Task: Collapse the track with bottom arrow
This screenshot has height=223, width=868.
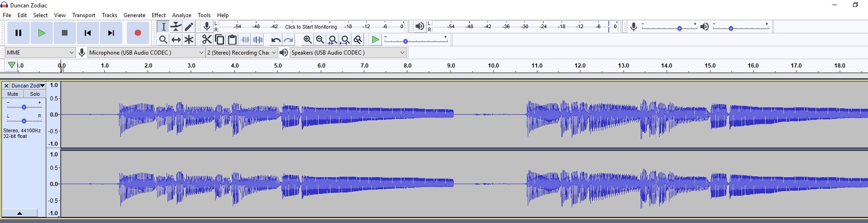Action: point(19,213)
